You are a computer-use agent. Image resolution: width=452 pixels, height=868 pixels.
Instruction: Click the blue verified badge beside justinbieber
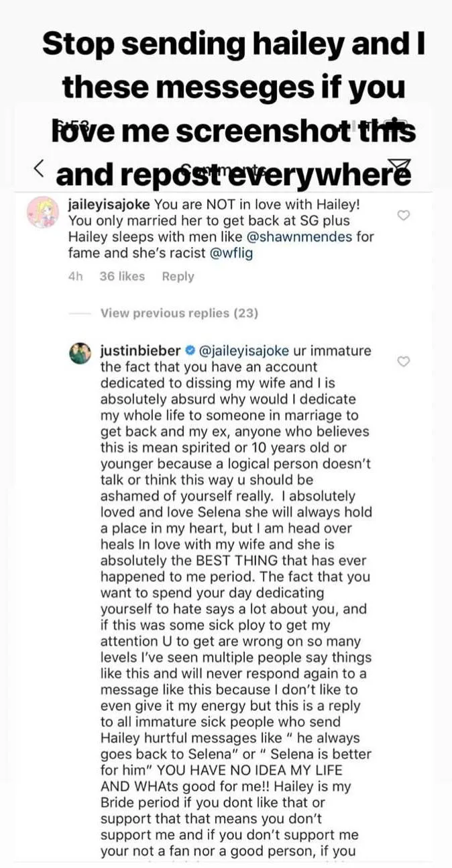tap(190, 351)
